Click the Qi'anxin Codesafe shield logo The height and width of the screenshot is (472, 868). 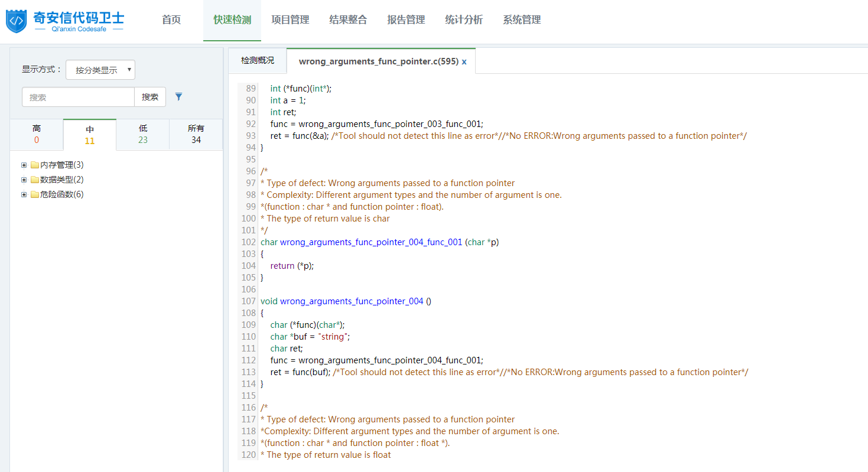tap(17, 21)
